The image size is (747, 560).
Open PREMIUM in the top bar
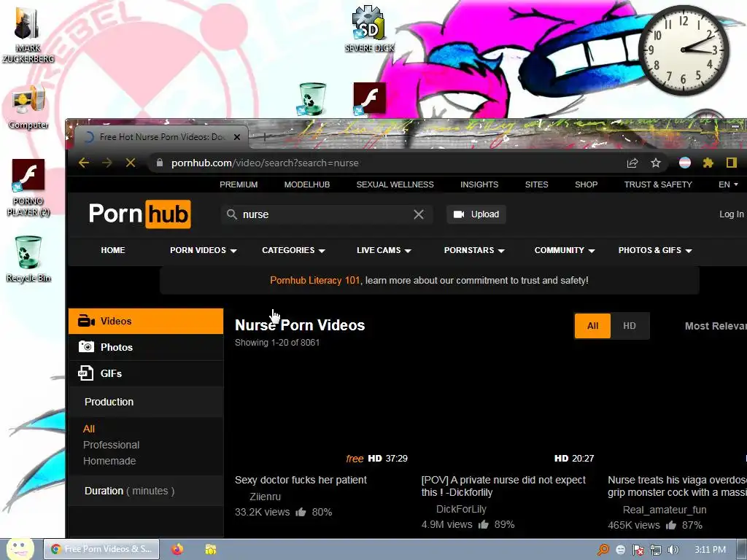tap(239, 184)
